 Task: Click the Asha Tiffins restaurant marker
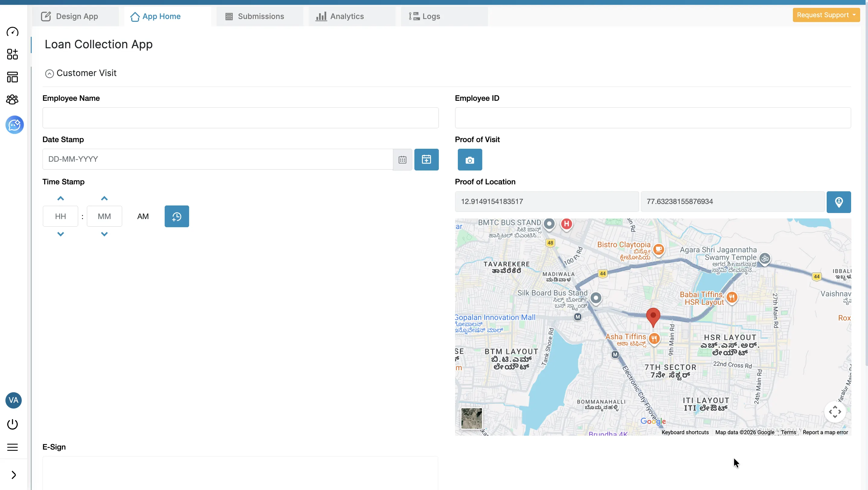(x=654, y=339)
